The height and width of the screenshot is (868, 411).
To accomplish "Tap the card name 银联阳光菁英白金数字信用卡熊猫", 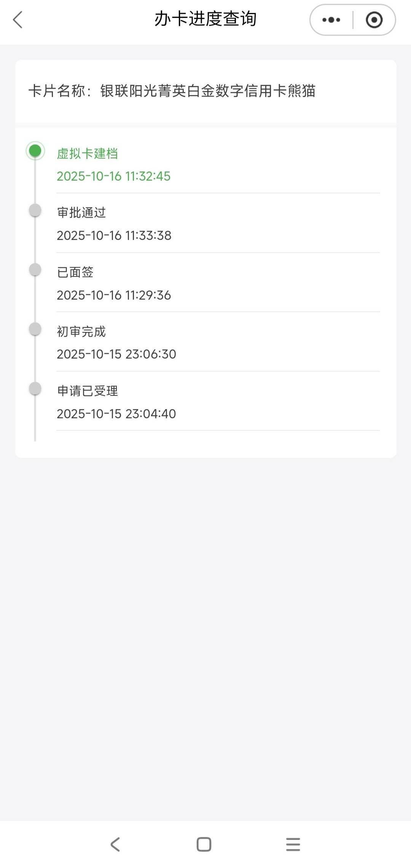I will 208,91.
